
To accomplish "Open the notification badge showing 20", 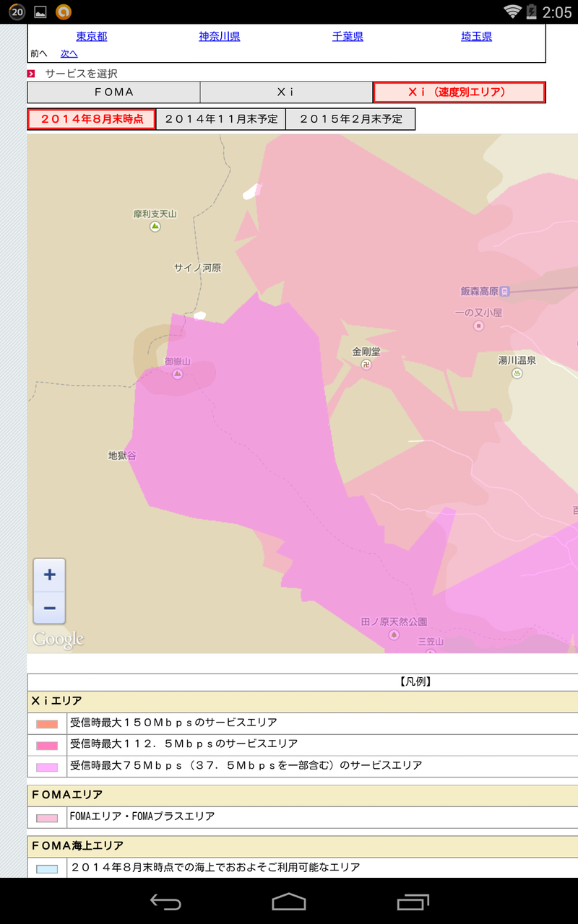I will pos(17,12).
